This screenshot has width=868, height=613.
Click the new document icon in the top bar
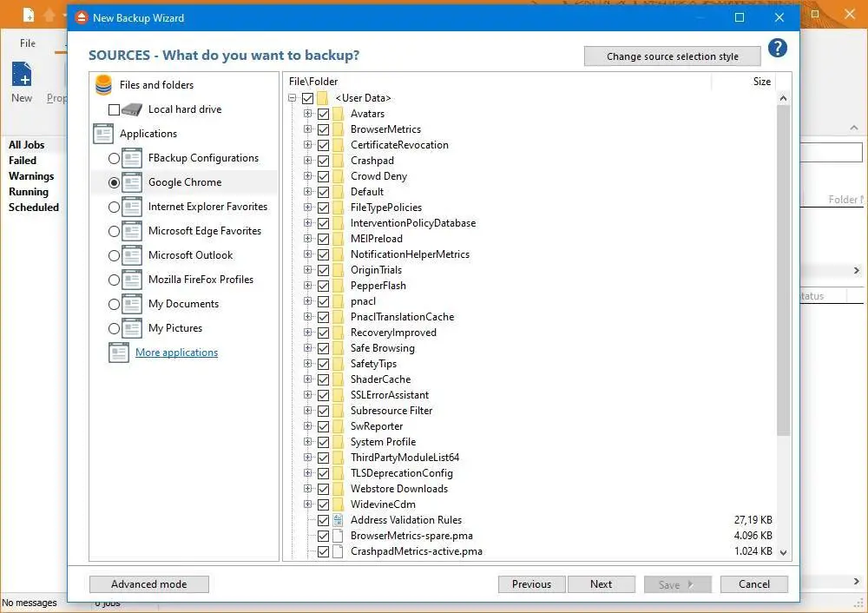[x=29, y=16]
